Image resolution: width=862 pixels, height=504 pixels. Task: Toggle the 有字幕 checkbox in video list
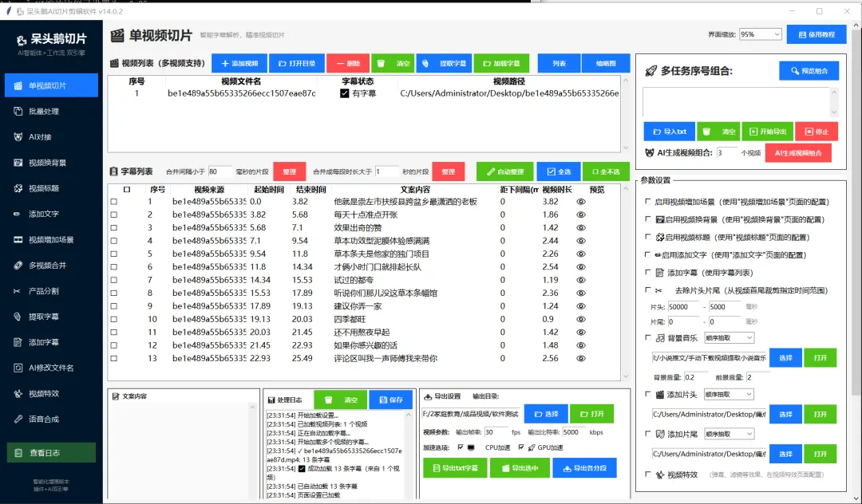click(344, 94)
